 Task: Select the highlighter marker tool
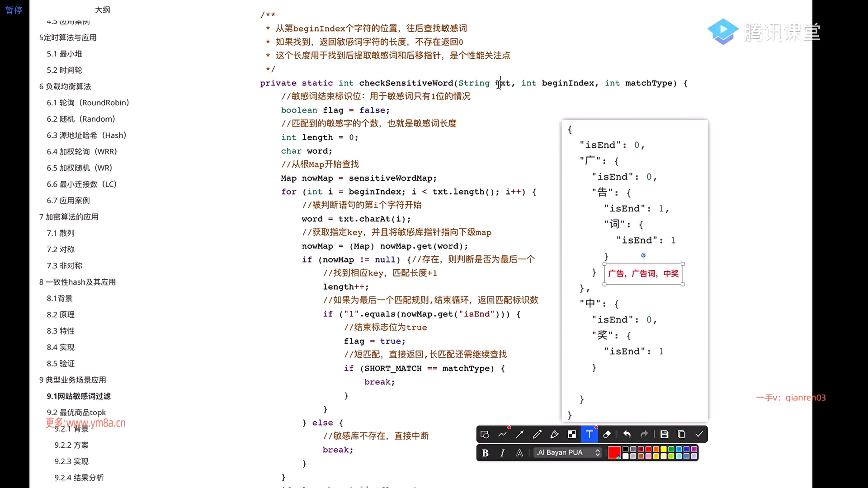click(x=554, y=434)
